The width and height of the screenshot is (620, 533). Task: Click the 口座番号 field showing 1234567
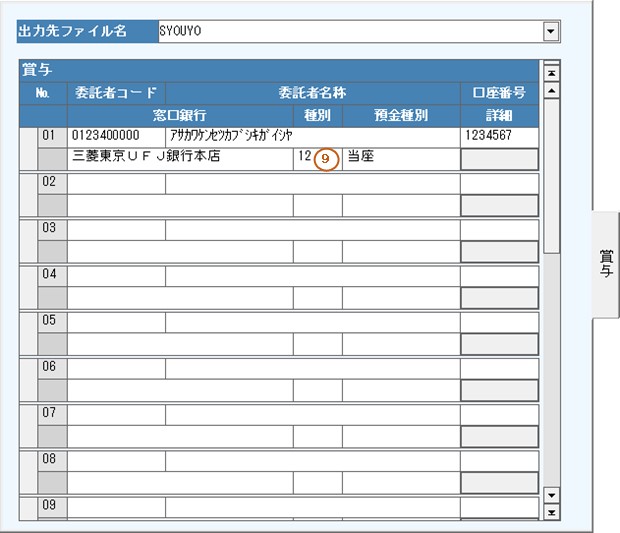coord(499,136)
